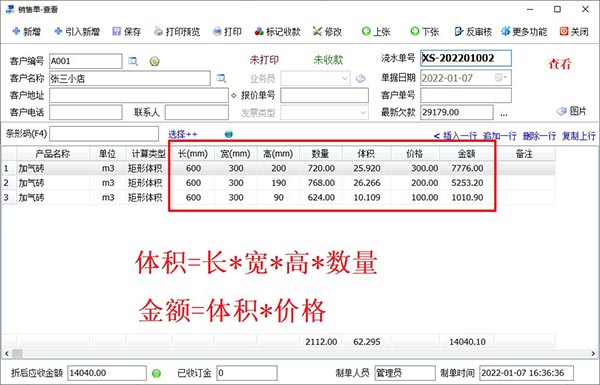Click the 备注 column header
Viewport: 600px width, 385px height.
(525, 154)
